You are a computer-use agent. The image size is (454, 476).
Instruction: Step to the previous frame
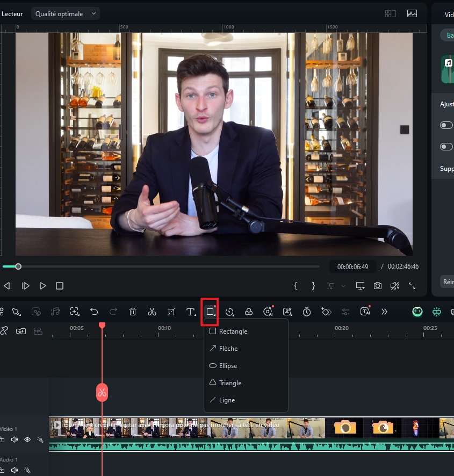pos(8,286)
